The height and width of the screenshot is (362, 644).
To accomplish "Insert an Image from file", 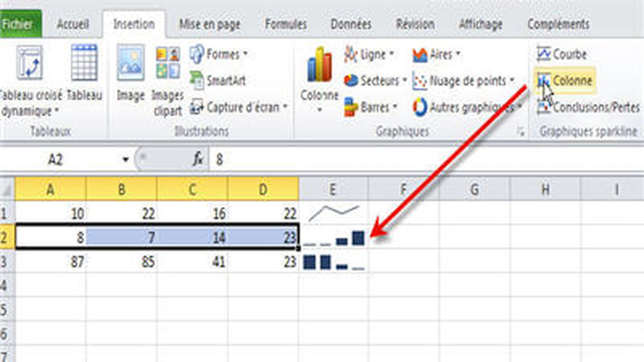I will 131,72.
